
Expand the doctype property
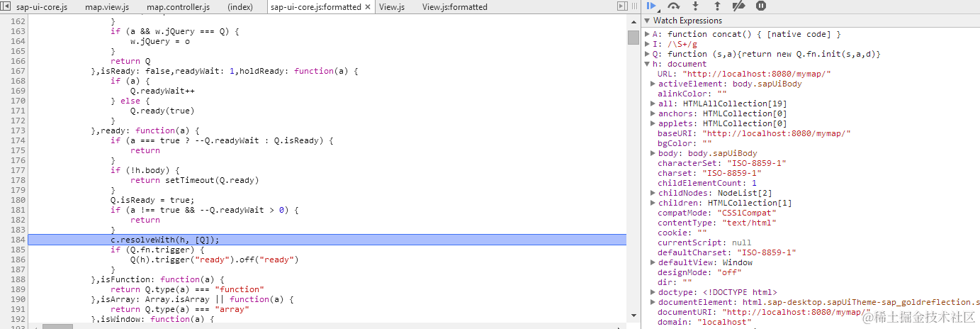pos(653,292)
